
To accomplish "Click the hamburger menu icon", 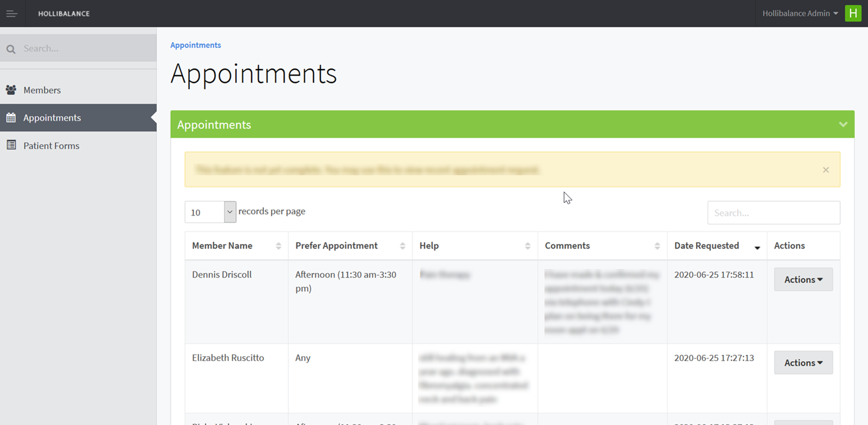I will click(x=12, y=14).
